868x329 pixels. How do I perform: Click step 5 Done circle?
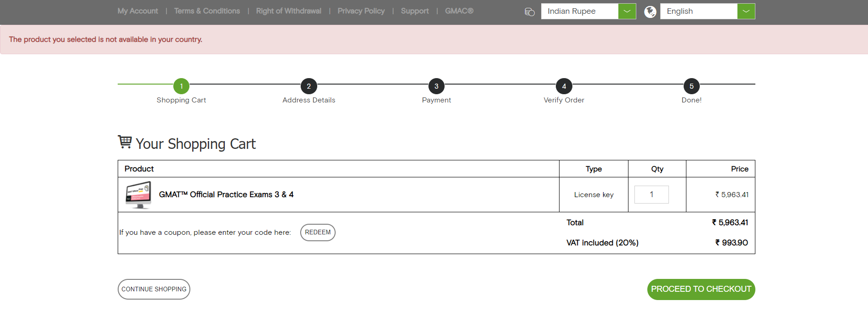[691, 86]
